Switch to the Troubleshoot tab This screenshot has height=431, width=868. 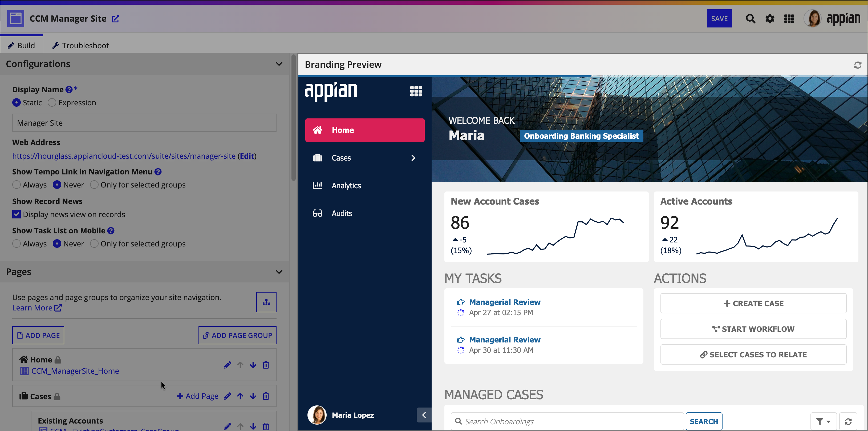(x=80, y=46)
